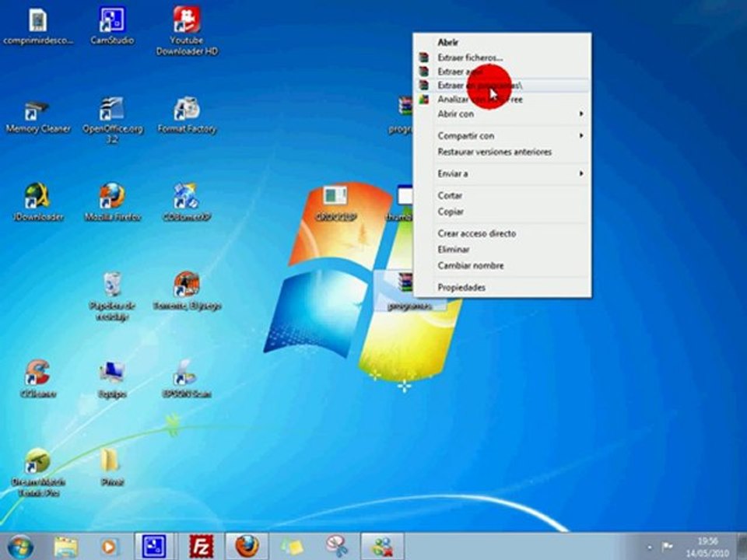Viewport: 747px width, 560px height.
Task: Select the Youtube Downloader HD shortcut
Action: click(187, 31)
